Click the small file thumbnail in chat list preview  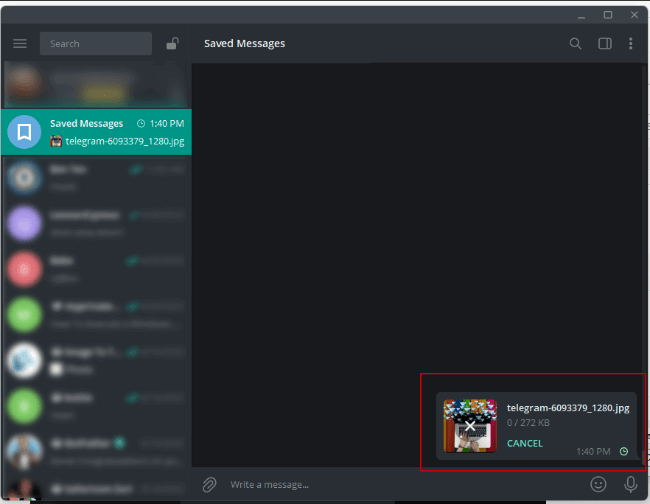click(56, 141)
